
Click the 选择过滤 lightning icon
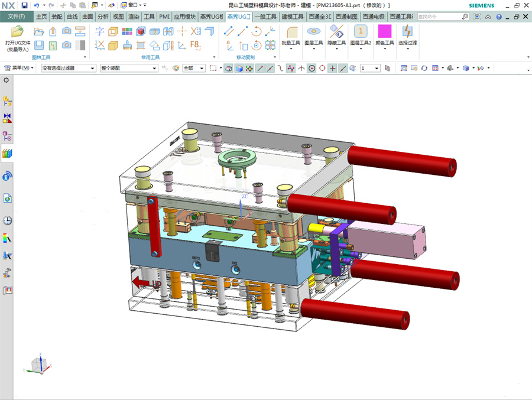[407, 31]
